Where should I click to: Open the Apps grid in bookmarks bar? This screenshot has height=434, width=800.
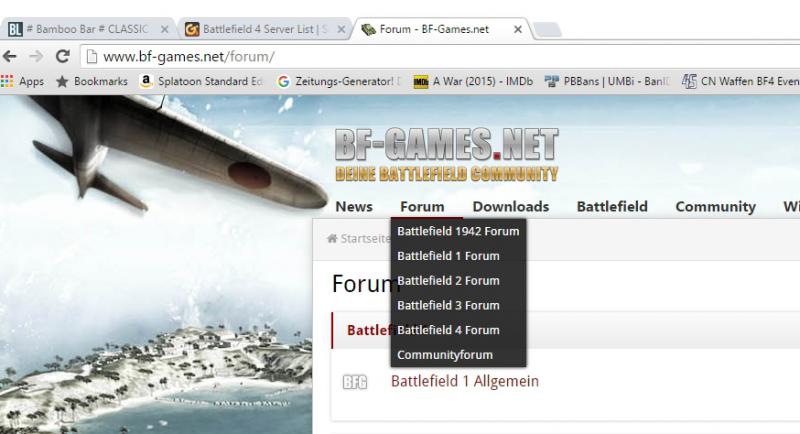pos(23,81)
